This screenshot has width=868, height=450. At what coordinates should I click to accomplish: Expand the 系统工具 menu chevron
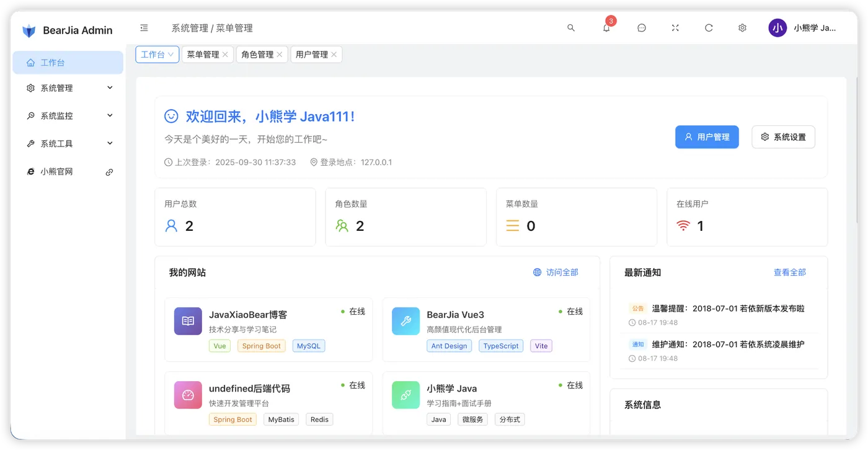click(x=110, y=143)
